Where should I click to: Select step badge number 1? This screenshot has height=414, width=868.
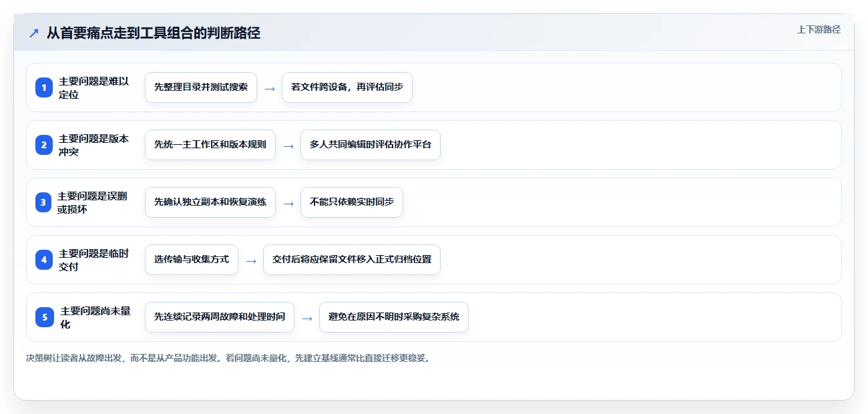tap(44, 87)
